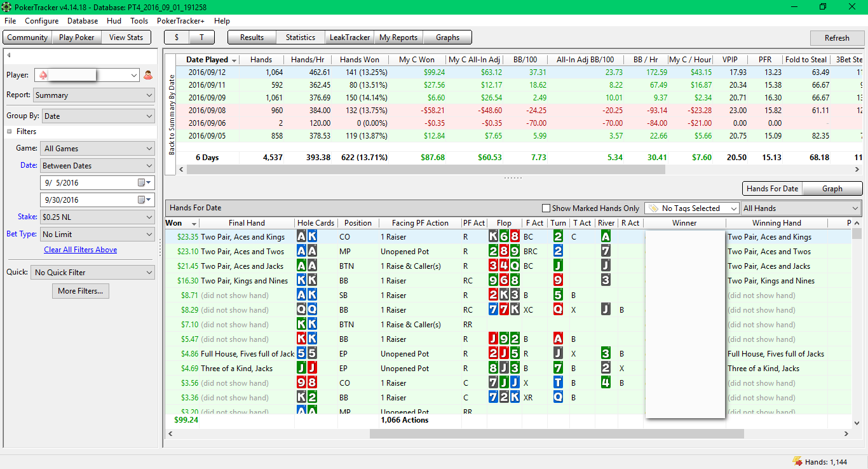Open the player configuration icon beside Player
Viewport: 868px width, 469px height.
pyautogui.click(x=148, y=75)
